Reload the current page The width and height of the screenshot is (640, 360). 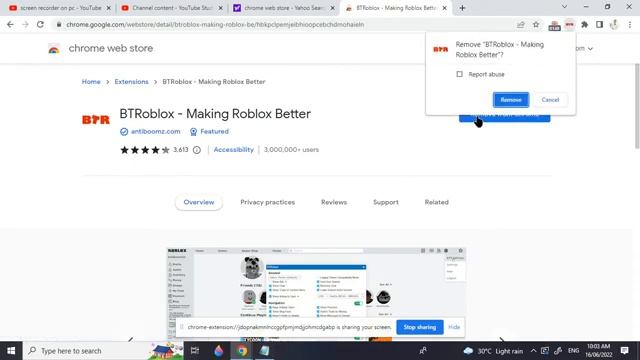(40, 24)
